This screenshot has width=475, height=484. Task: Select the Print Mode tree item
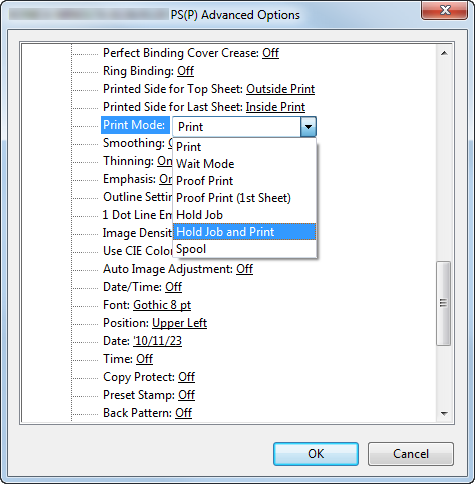[134, 125]
